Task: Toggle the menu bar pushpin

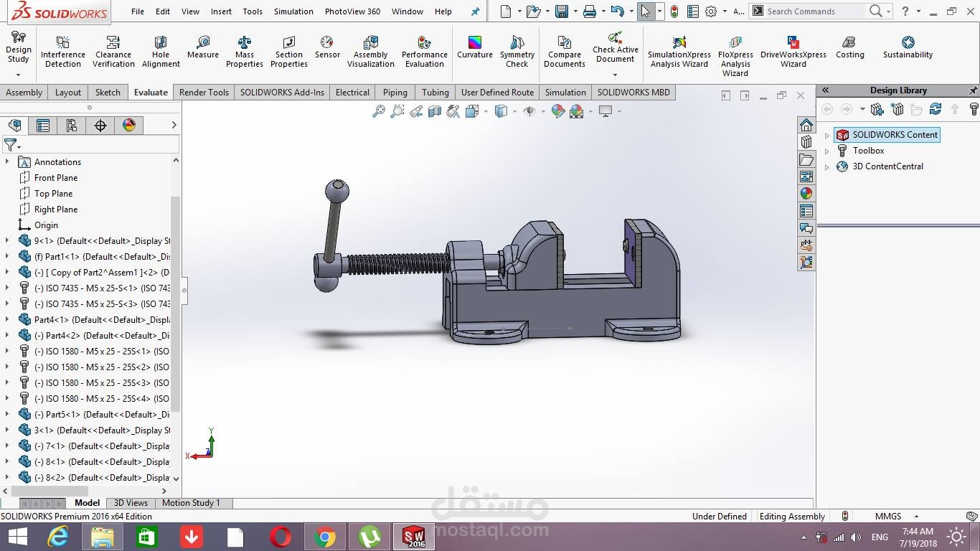Action: tap(475, 11)
